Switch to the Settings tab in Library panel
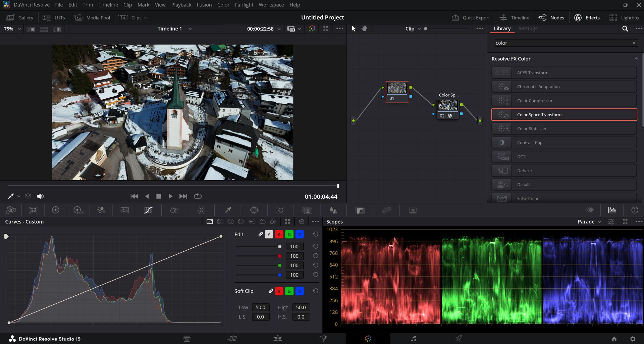Screen dimensions: 644x344 point(528,29)
